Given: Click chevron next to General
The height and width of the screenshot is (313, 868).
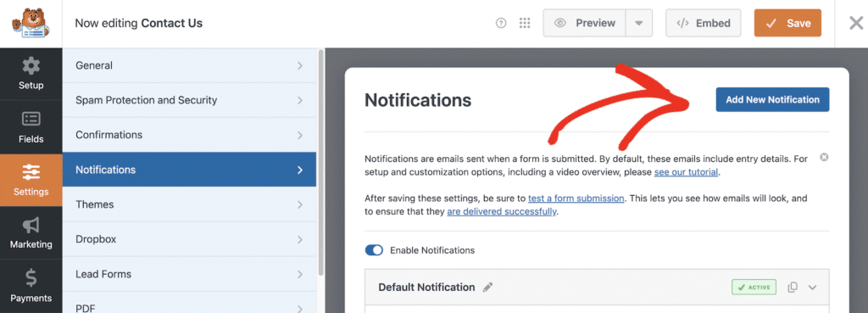Looking at the screenshot, I should tap(300, 65).
